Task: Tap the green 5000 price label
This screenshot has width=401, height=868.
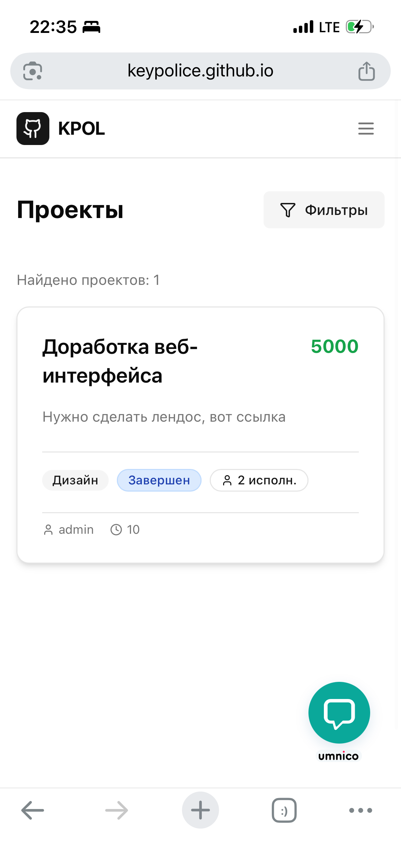Action: [x=334, y=347]
